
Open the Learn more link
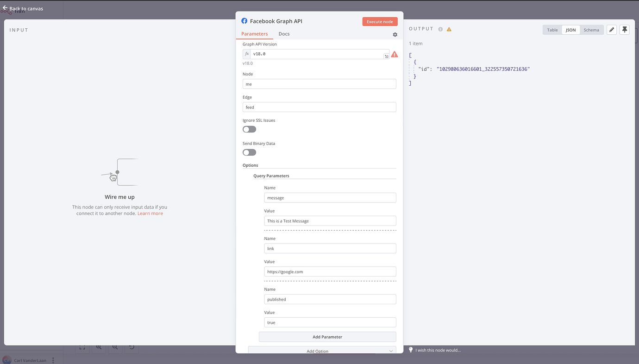(x=150, y=213)
